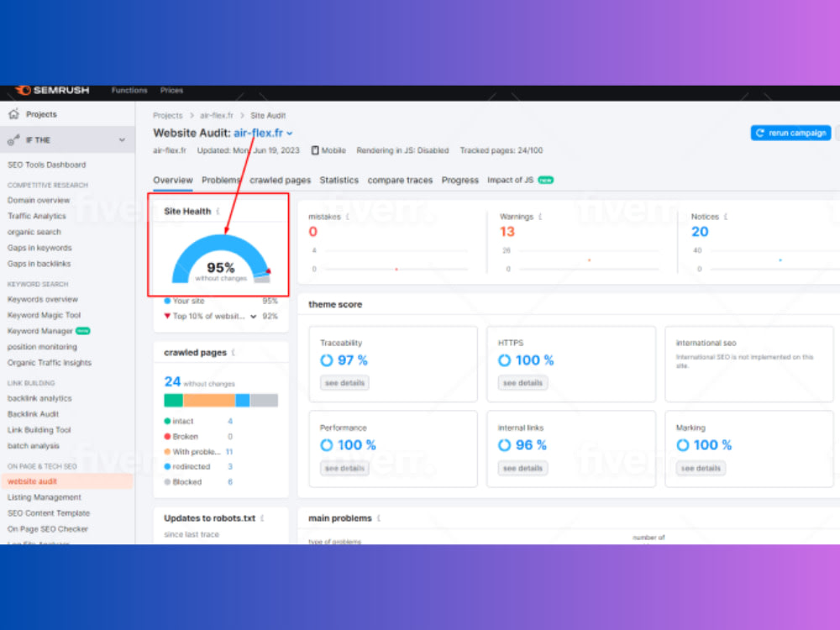This screenshot has width=840, height=630.
Task: Click the robots.txt updates info icon
Action: 262,518
